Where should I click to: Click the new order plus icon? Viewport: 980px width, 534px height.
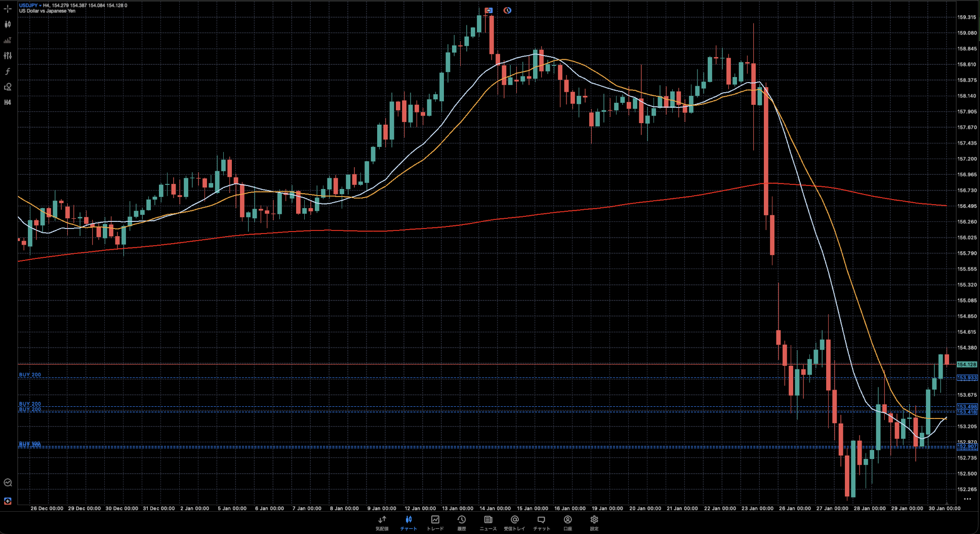point(8,501)
